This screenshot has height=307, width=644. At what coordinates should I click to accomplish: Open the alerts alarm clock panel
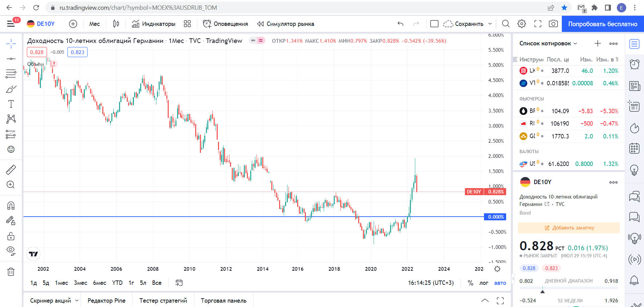pos(634,64)
